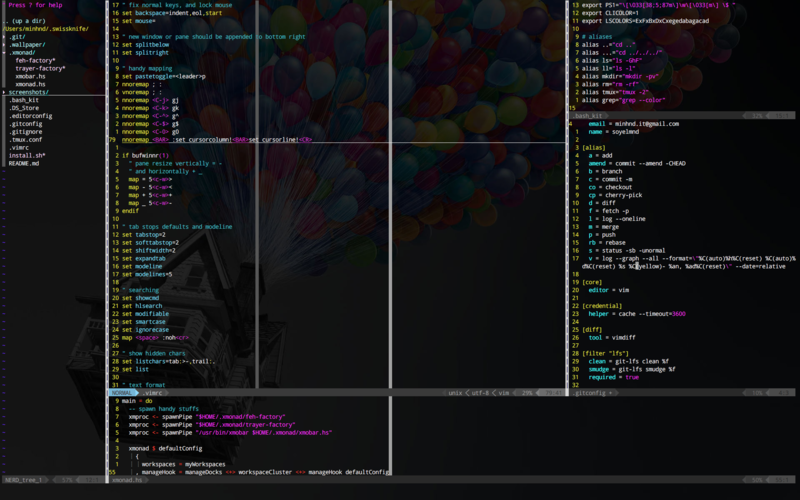
Task: Click the 'vim' filetype in the status line
Action: [x=504, y=393]
